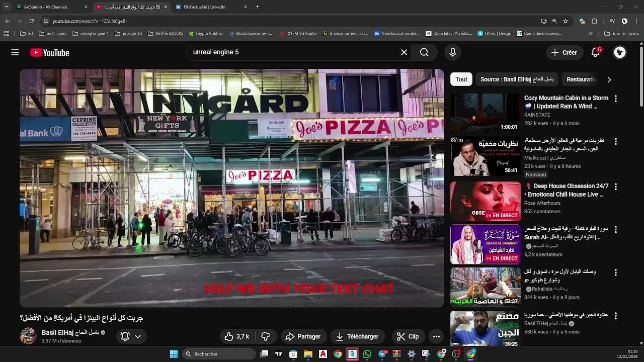Click the Créer button
The width and height of the screenshot is (644, 362).
point(564,52)
